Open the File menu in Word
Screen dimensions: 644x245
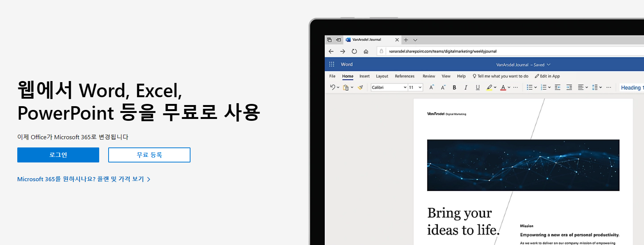(332, 76)
